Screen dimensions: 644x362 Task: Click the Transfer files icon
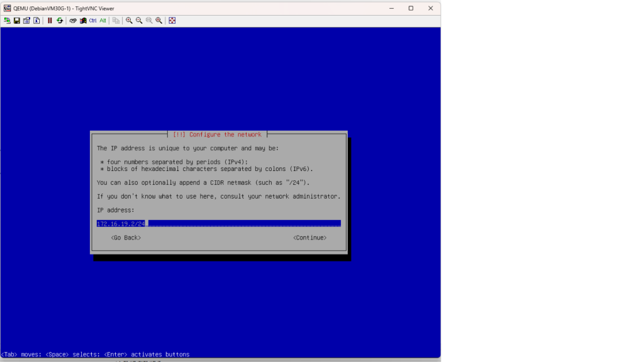point(116,21)
